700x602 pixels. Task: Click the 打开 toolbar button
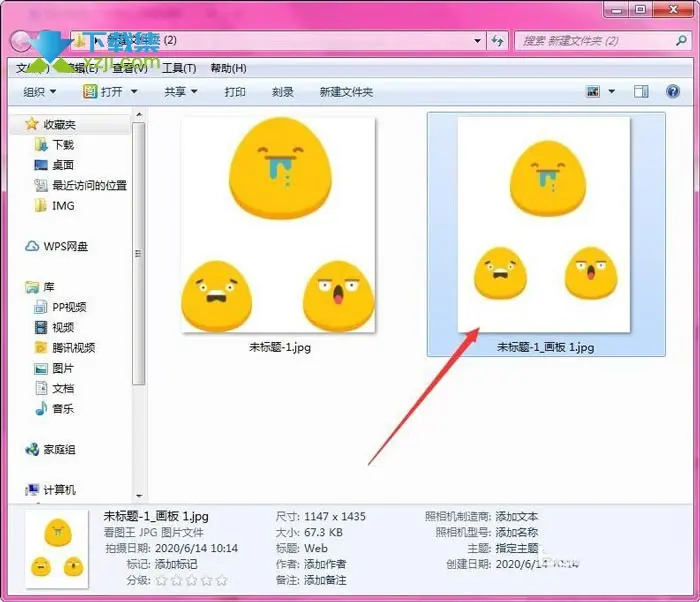click(x=104, y=92)
